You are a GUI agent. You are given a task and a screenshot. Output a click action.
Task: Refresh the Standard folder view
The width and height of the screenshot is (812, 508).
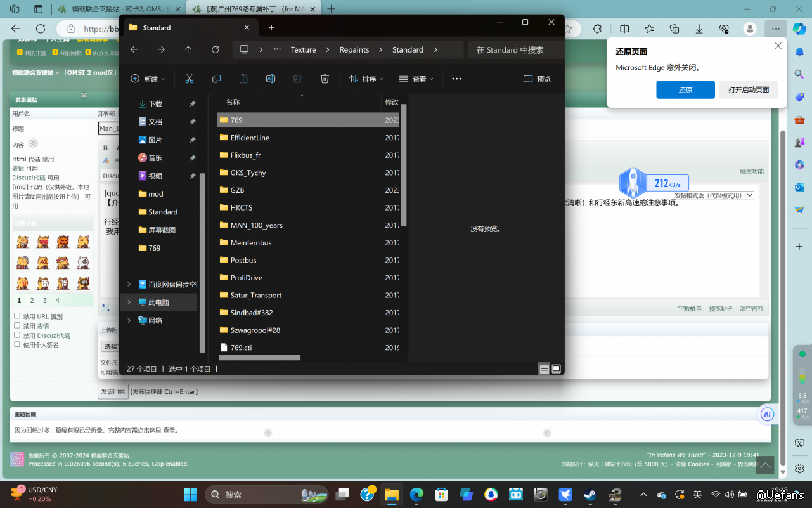216,49
